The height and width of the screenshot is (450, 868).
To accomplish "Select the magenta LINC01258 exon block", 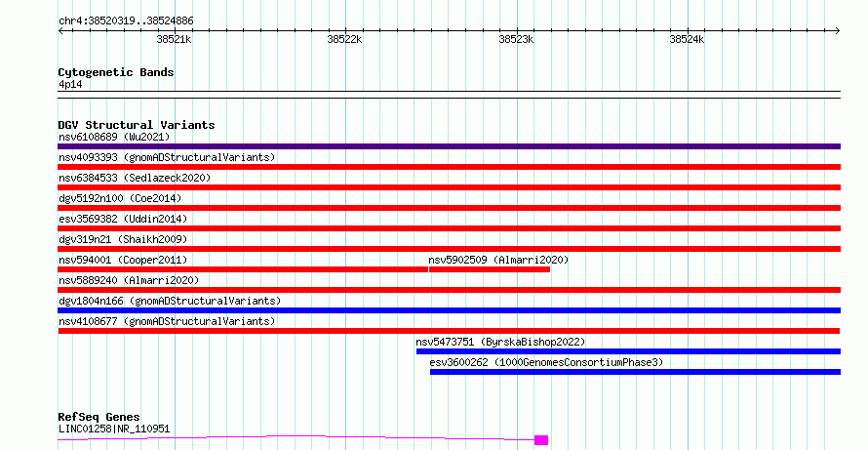I will (x=541, y=440).
